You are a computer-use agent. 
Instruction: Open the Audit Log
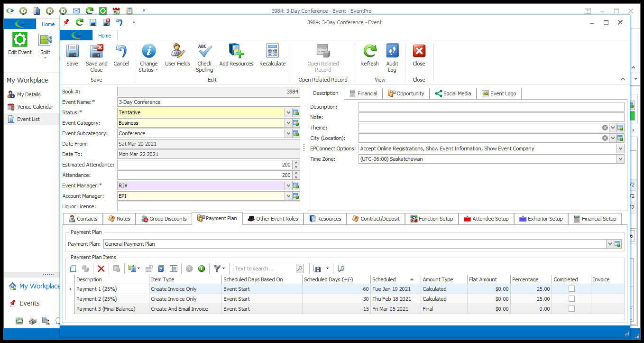(x=392, y=58)
